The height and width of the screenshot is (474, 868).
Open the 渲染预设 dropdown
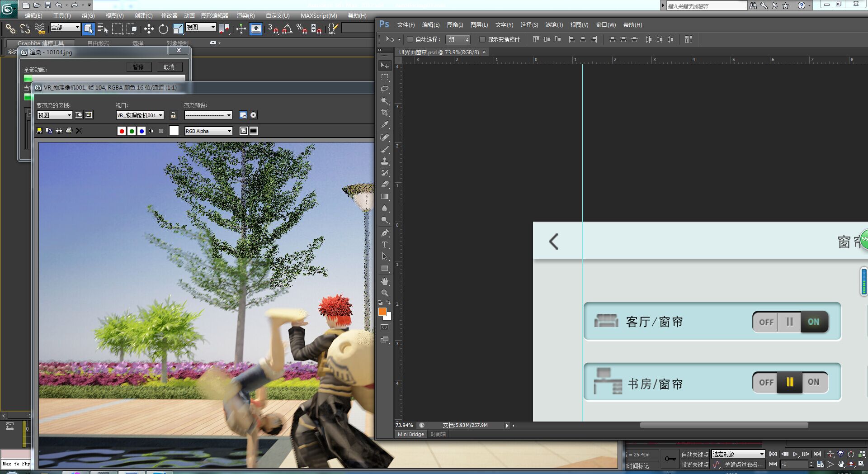pyautogui.click(x=208, y=115)
